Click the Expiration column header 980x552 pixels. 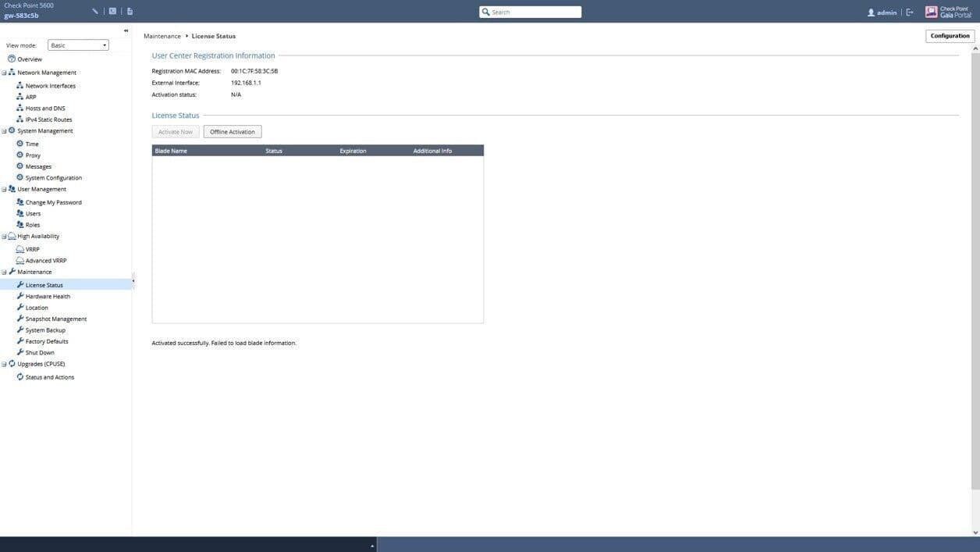coord(353,151)
